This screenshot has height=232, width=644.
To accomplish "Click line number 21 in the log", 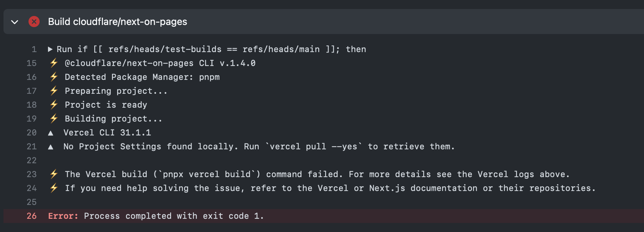I will coord(31,146).
